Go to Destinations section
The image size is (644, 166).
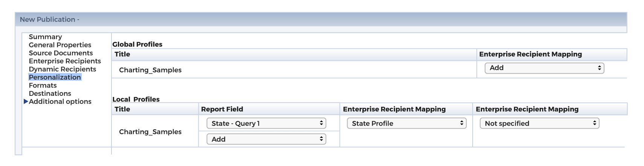coord(50,93)
